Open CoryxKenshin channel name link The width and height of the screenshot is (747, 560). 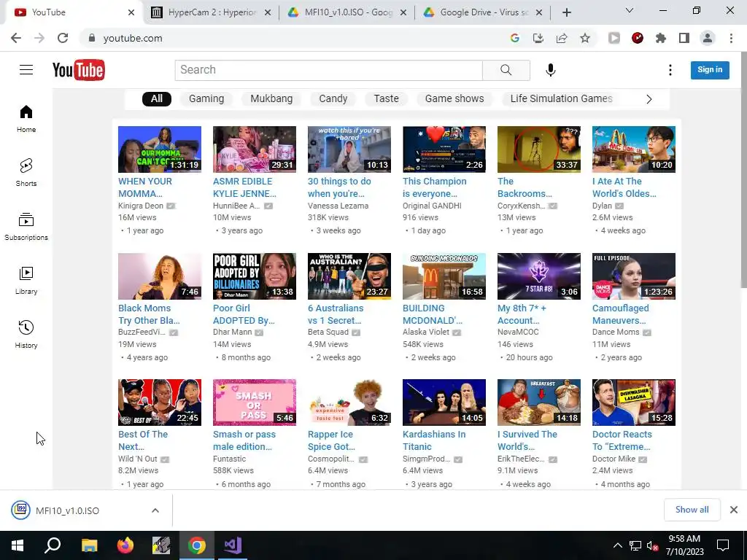click(x=521, y=206)
